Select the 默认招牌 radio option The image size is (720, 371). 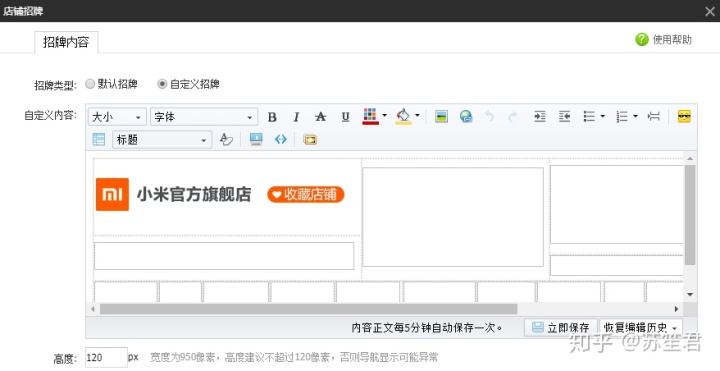90,84
